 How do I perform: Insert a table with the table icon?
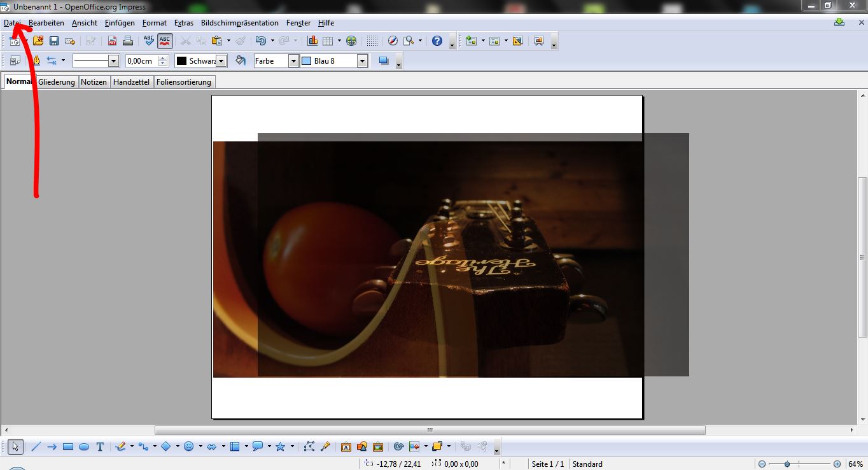[328, 41]
